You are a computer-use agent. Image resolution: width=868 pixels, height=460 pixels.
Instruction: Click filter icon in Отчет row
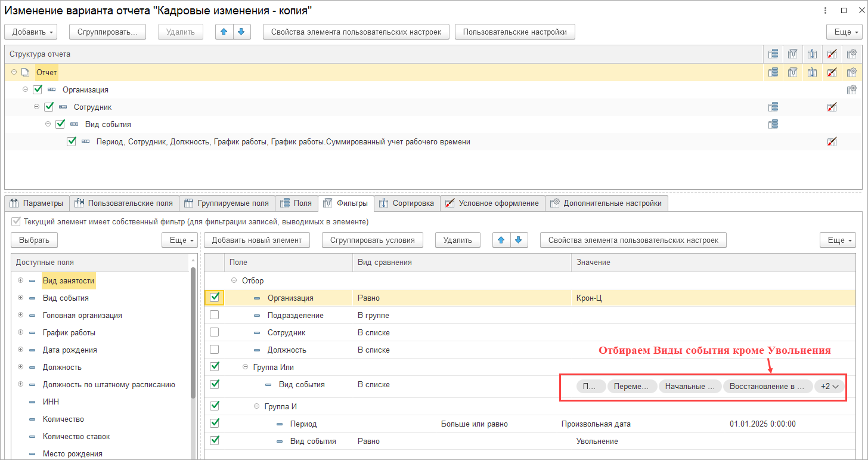[792, 72]
